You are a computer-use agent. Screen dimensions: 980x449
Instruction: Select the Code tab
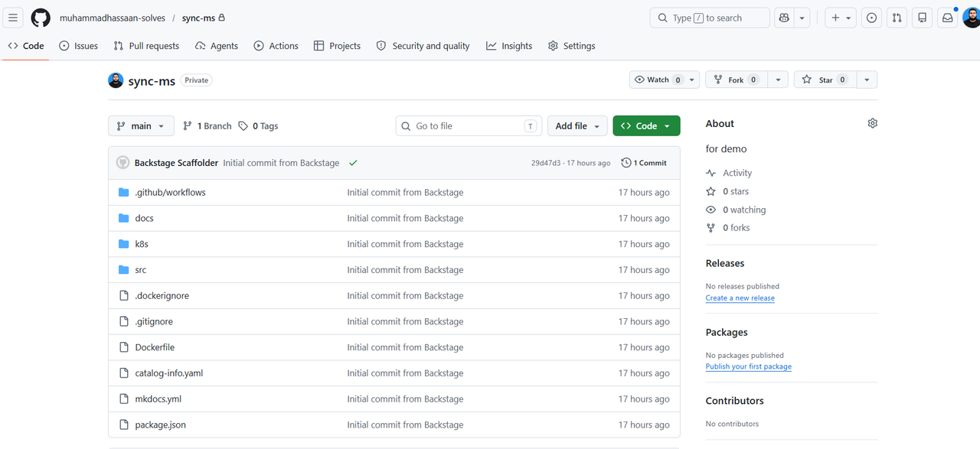pos(26,46)
